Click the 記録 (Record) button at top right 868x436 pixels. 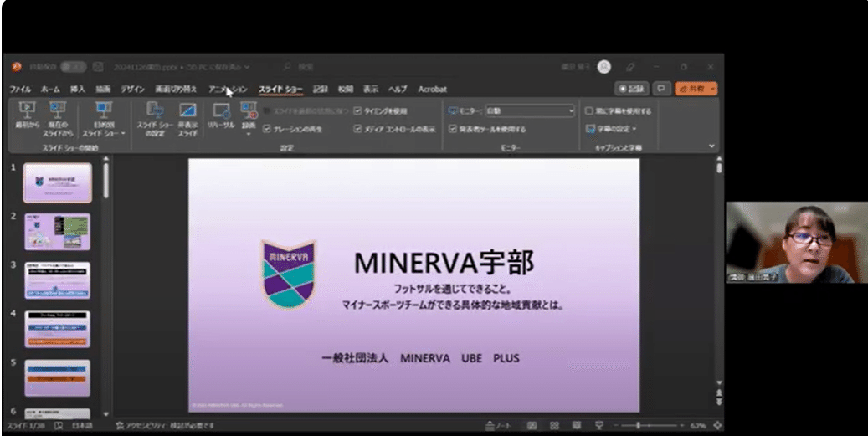(632, 89)
